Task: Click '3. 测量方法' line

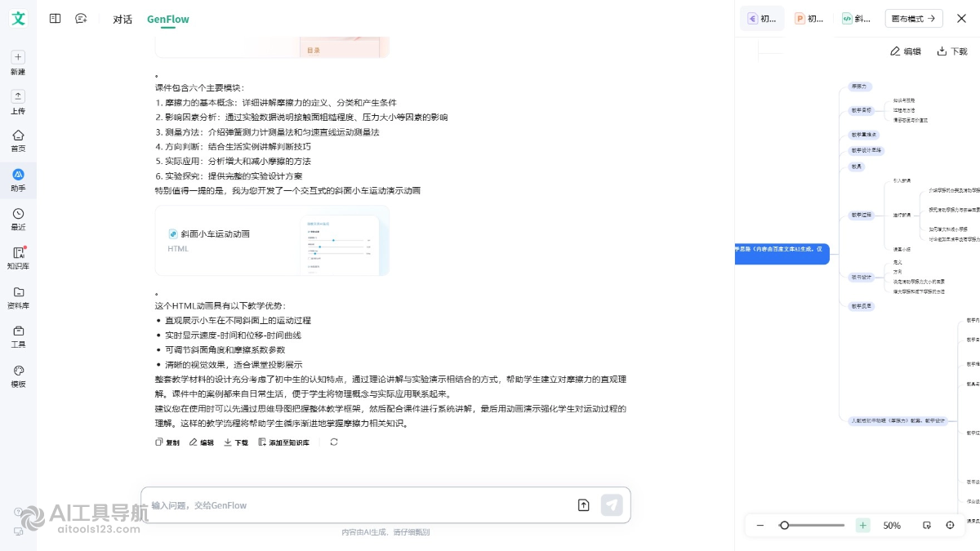Action: tap(267, 132)
